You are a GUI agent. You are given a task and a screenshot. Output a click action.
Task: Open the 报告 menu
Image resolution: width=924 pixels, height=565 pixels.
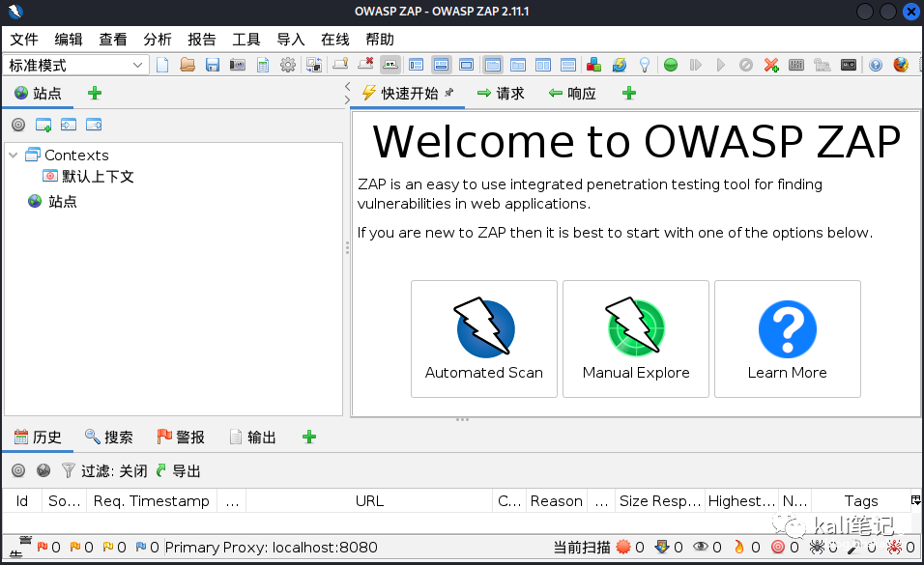point(202,40)
